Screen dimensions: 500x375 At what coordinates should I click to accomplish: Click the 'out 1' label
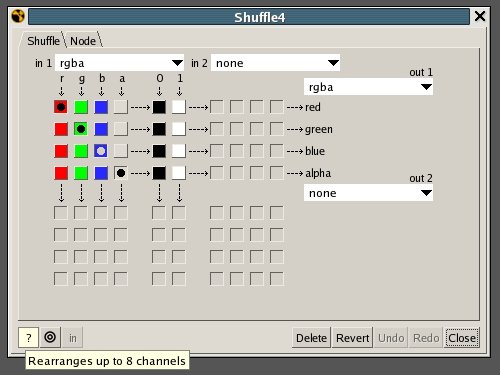click(x=421, y=72)
